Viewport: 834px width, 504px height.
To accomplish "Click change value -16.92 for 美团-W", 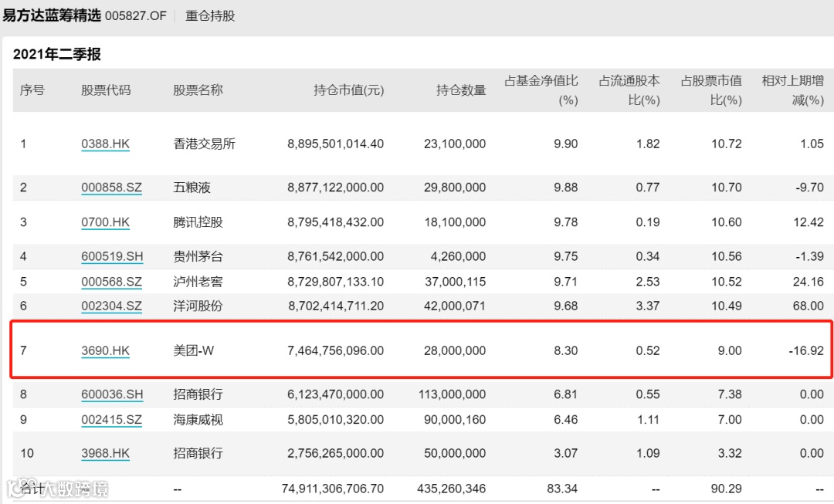I will click(806, 350).
